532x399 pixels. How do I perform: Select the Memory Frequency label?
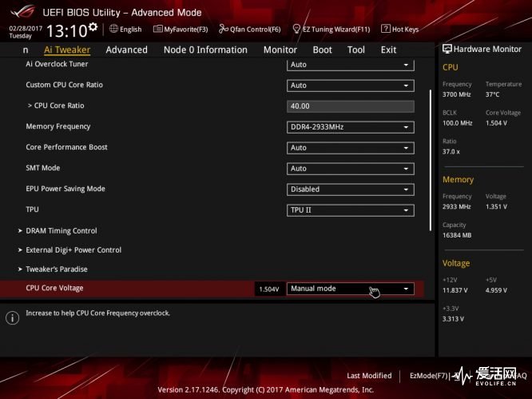pyautogui.click(x=58, y=126)
